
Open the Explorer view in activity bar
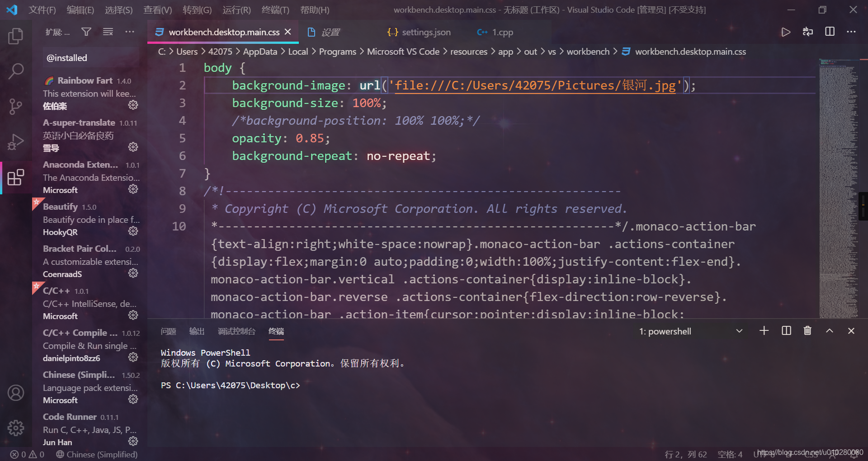click(16, 36)
